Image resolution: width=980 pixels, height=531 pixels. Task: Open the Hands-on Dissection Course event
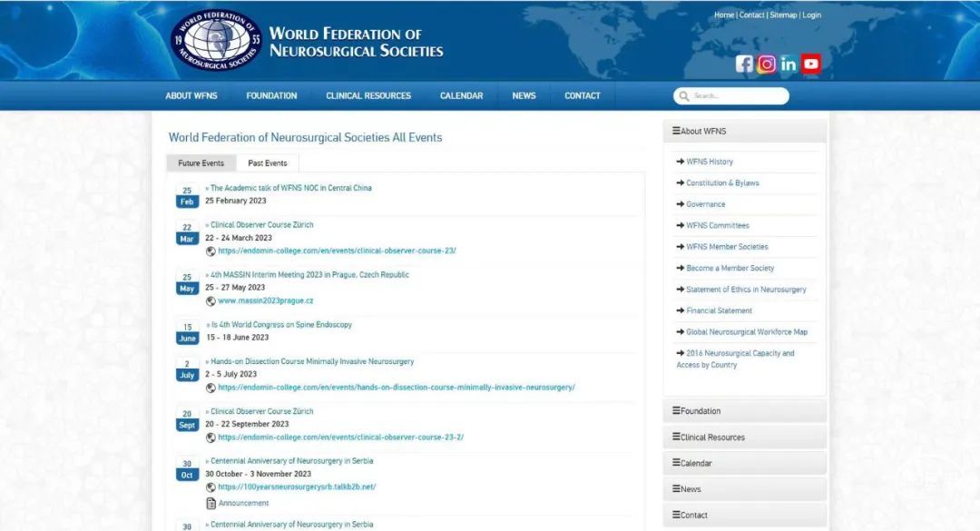click(312, 361)
